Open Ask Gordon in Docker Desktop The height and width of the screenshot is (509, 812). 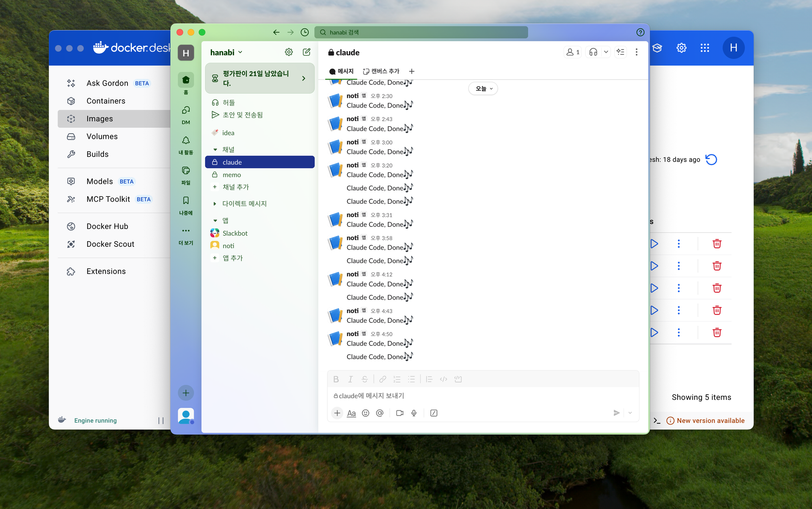[x=114, y=83]
